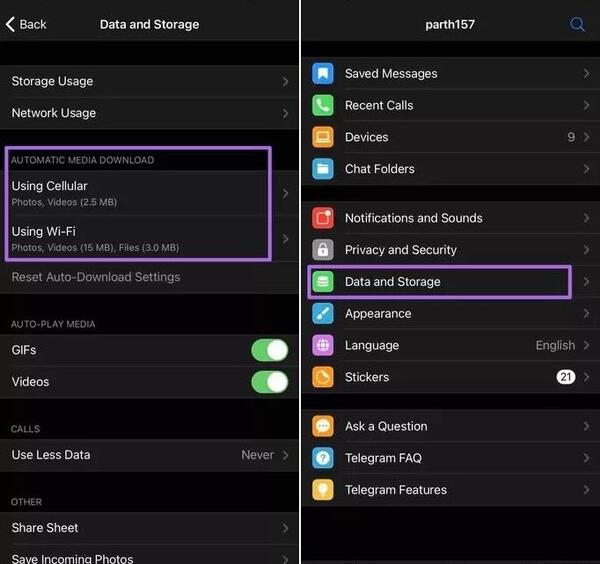Tap Privacy and Security label
Screen dimensions: 600x564
pyautogui.click(x=401, y=250)
